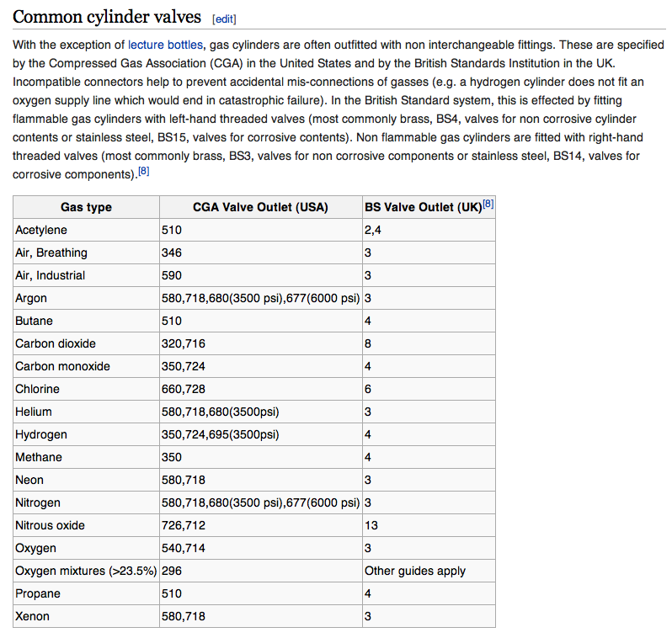Click the BS Valve Outlet (UK) header text
This screenshot has height=638, width=672.
click(x=423, y=207)
